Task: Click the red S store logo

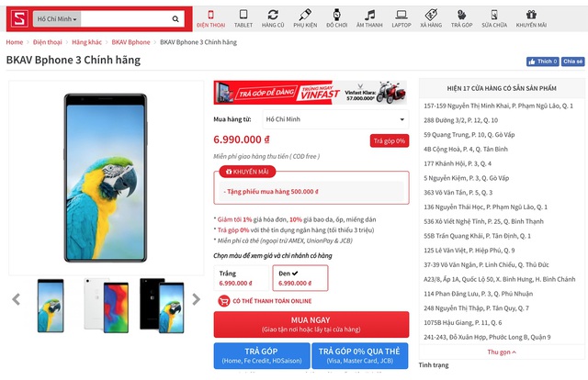Action: 19,18
